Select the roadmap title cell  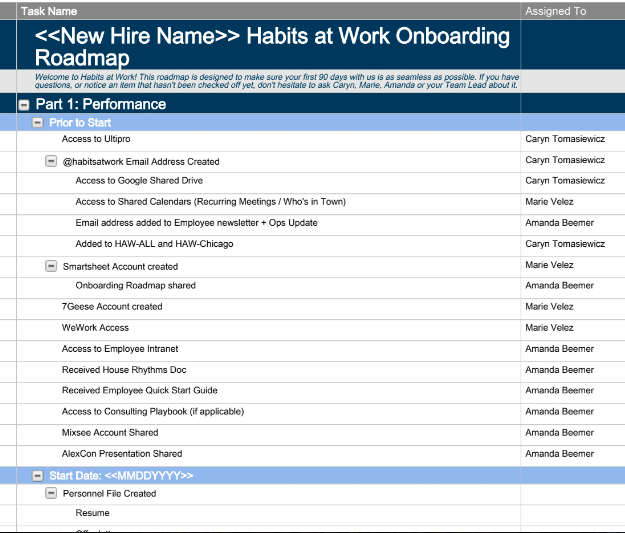point(268,45)
